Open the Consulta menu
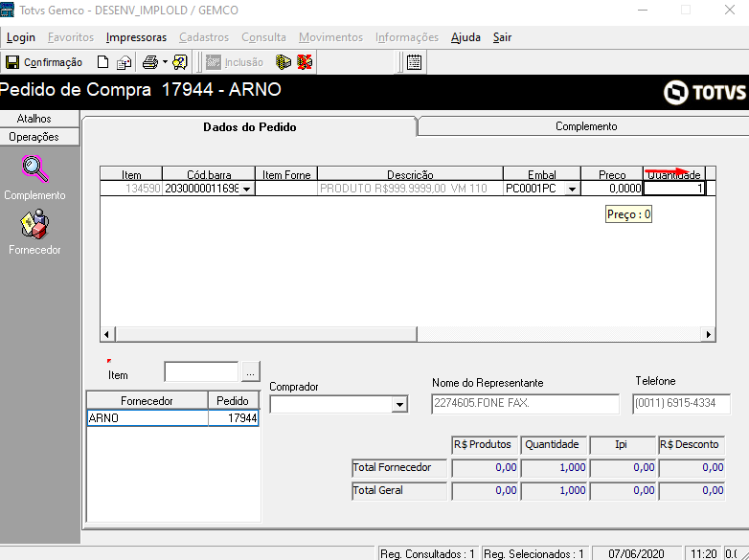Image resolution: width=749 pixels, height=560 pixels. point(263,37)
